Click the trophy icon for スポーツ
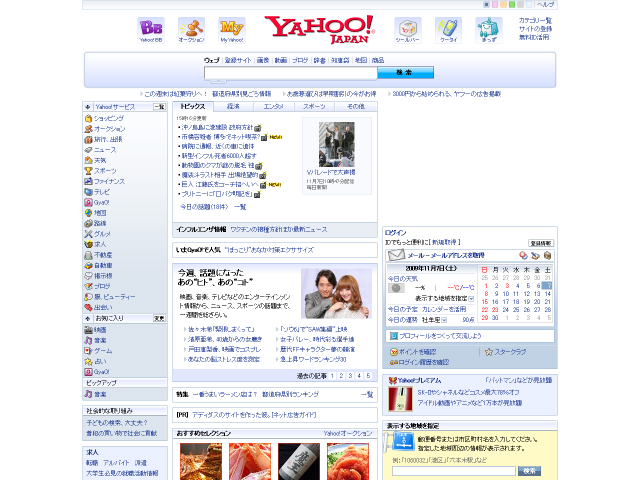This screenshot has height=480, width=640. [88, 171]
